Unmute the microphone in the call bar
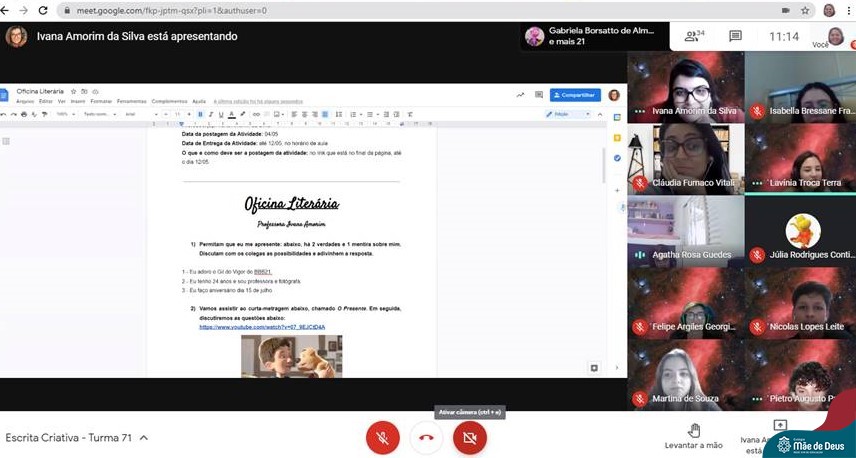 (382, 437)
